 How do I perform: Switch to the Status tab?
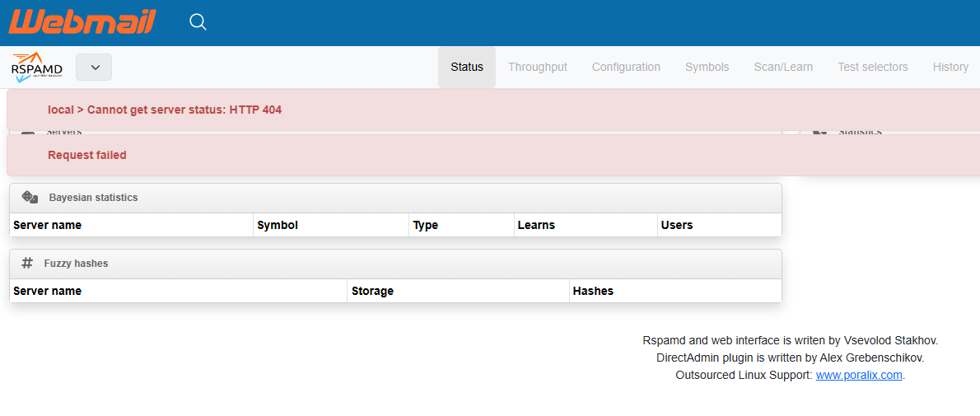[x=467, y=68]
